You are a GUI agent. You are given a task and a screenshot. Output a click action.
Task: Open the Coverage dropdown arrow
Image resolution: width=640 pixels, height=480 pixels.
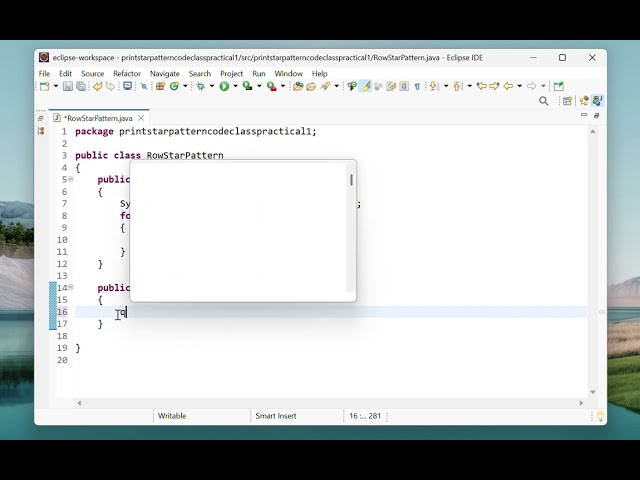[259, 86]
